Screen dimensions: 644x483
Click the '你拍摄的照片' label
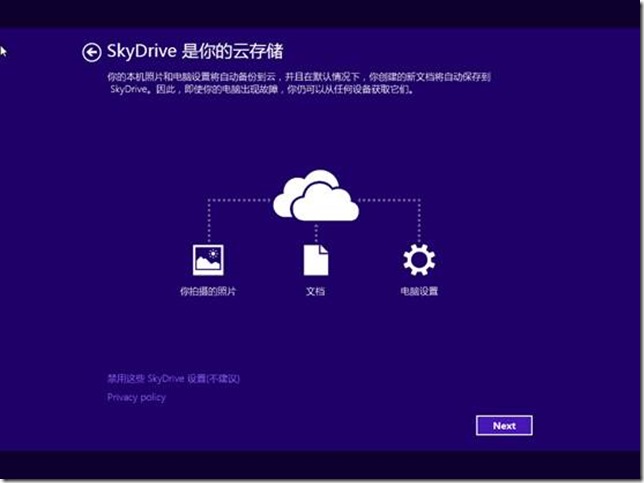coord(208,291)
